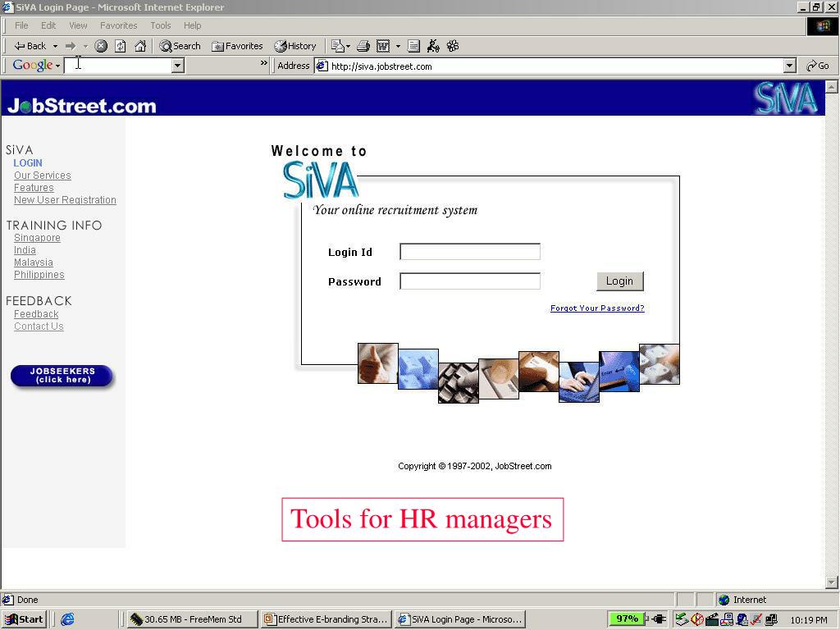Open Singapore training info link
Viewport: 840px width, 630px height.
[x=37, y=238]
